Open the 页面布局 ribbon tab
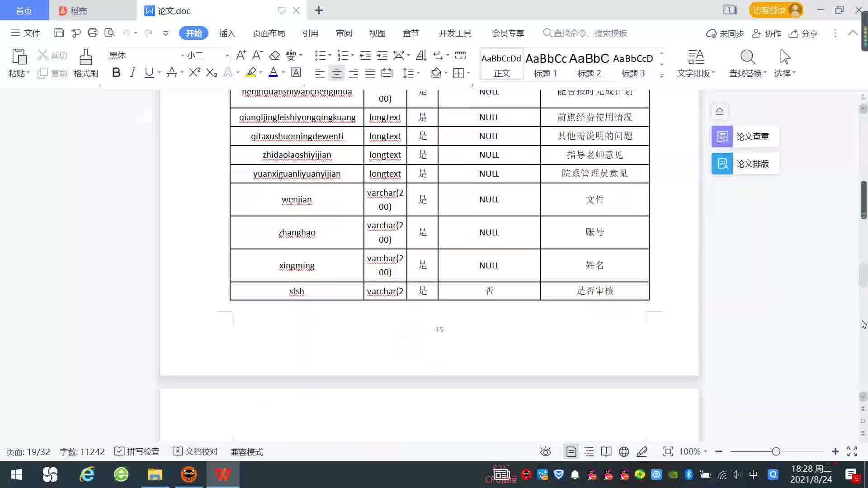 click(269, 33)
